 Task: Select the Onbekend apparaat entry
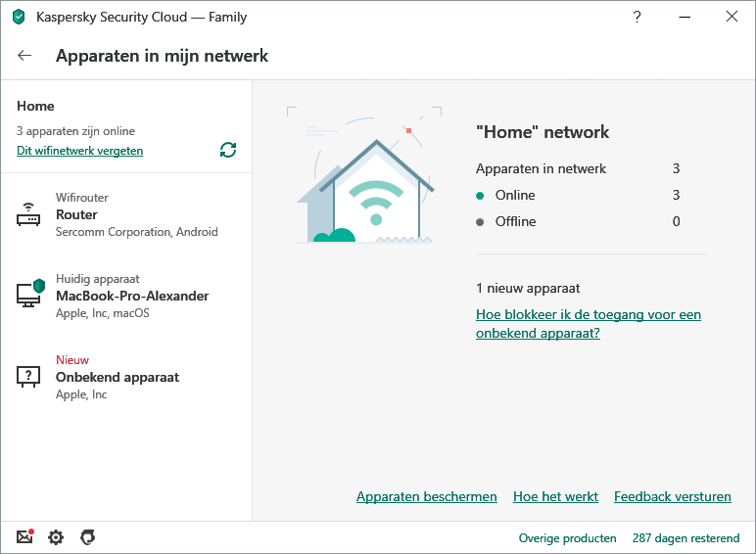(x=118, y=377)
